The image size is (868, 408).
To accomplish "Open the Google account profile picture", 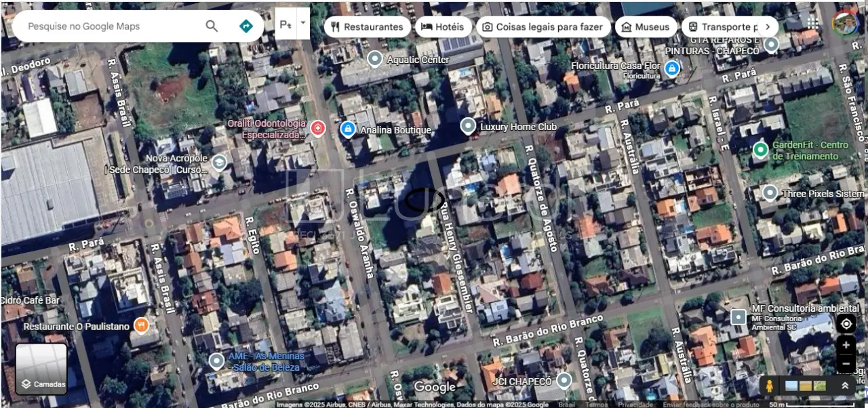I will (x=845, y=24).
